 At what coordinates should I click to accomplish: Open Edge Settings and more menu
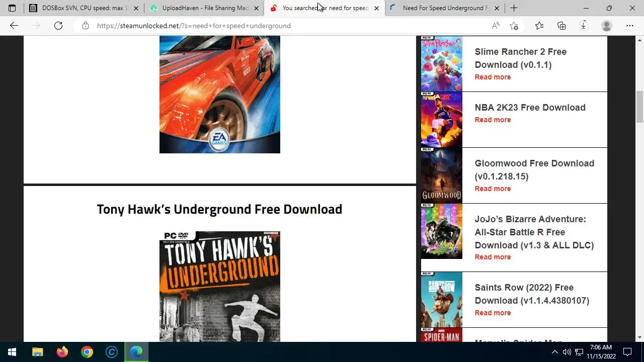630,26
